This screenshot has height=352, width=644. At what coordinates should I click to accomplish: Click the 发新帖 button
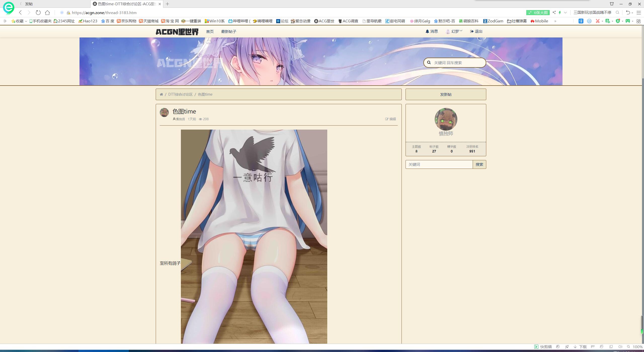point(446,94)
